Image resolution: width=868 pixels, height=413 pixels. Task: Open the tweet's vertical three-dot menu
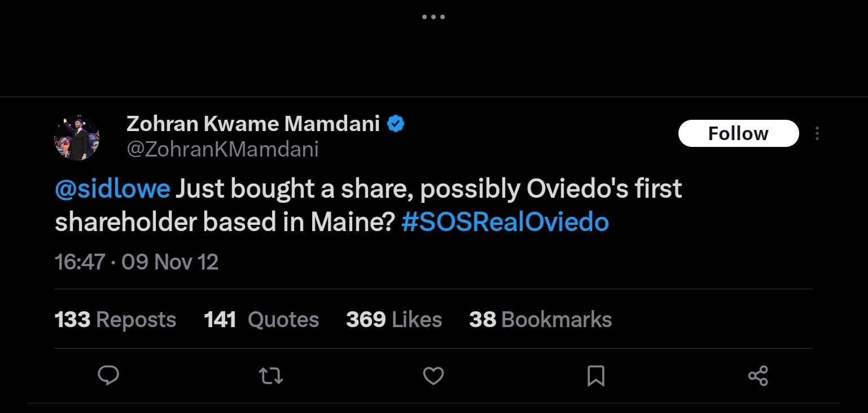[x=817, y=134]
